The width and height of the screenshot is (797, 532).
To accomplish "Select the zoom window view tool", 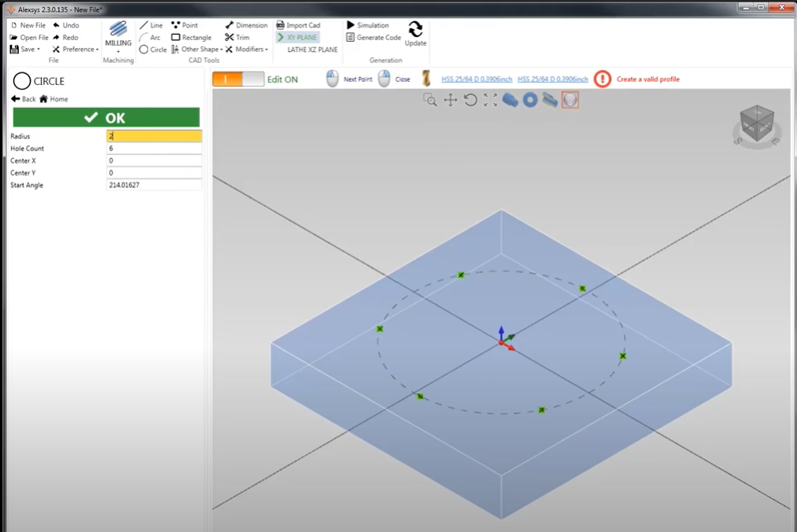I will click(430, 100).
